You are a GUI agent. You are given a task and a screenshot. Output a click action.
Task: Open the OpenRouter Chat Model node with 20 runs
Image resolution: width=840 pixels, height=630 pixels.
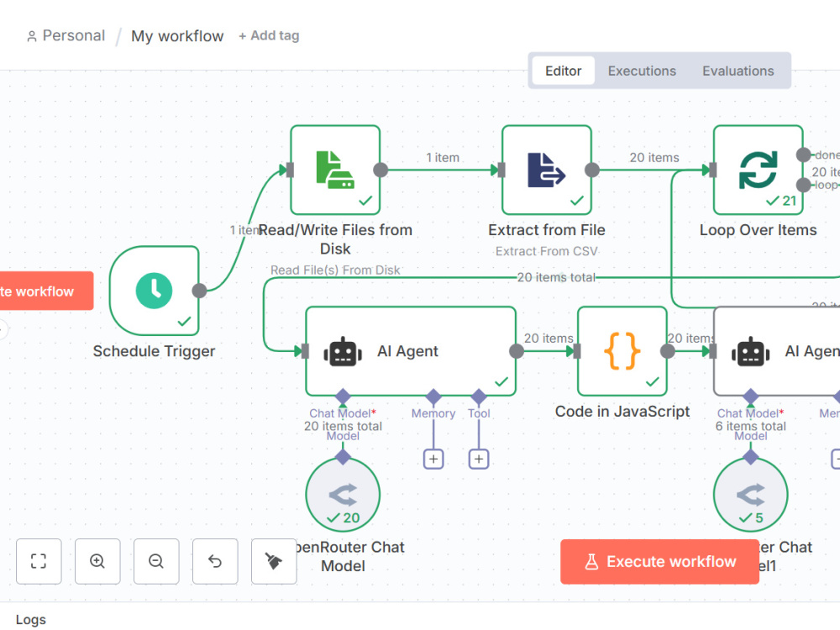(343, 495)
